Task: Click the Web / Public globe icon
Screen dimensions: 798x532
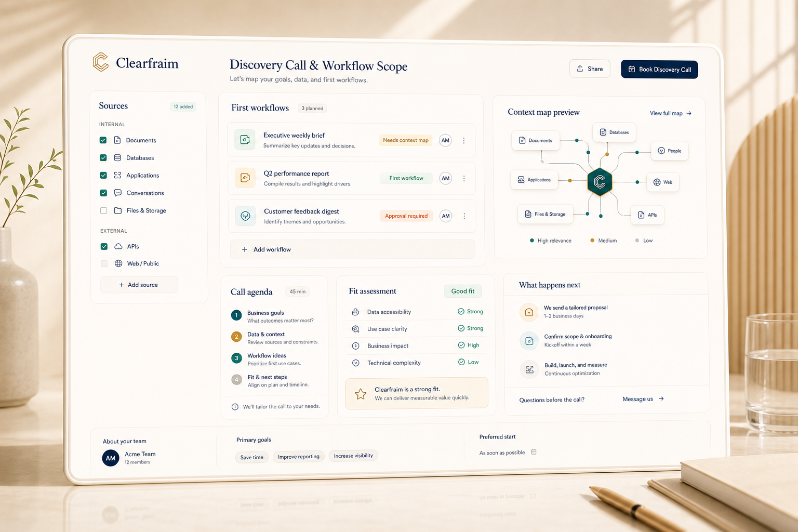Action: (x=118, y=263)
